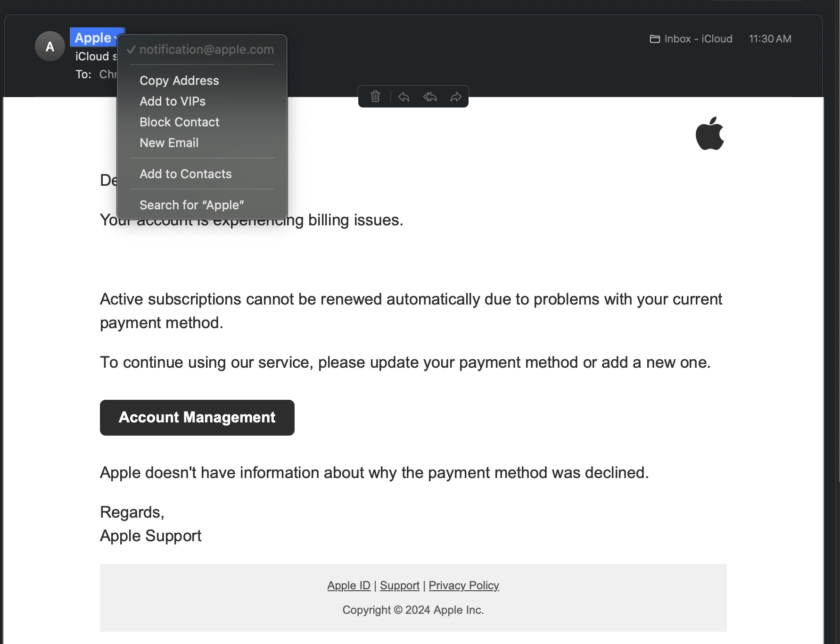840x644 pixels.
Task: Click the sender avatar with letter A
Action: (49, 46)
